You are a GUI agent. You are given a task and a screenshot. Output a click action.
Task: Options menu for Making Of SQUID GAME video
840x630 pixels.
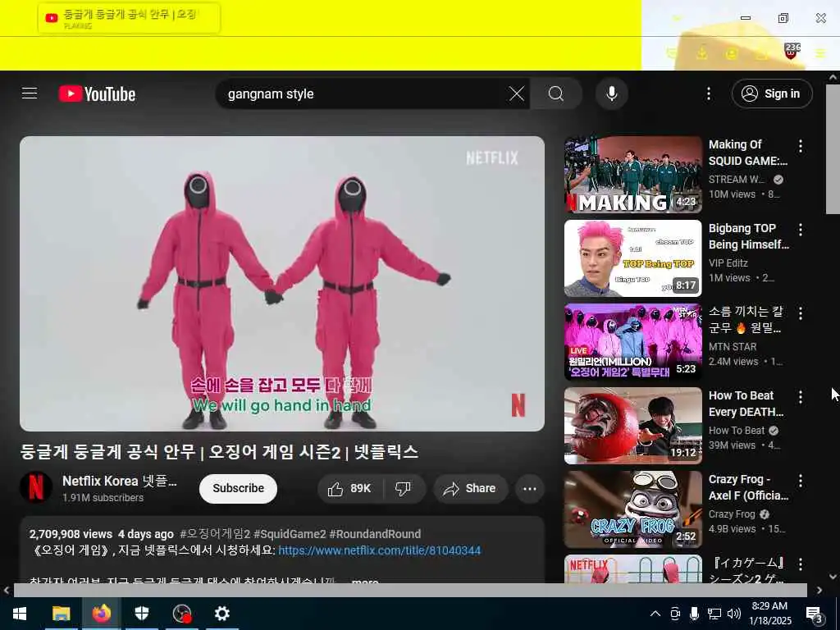click(x=801, y=146)
